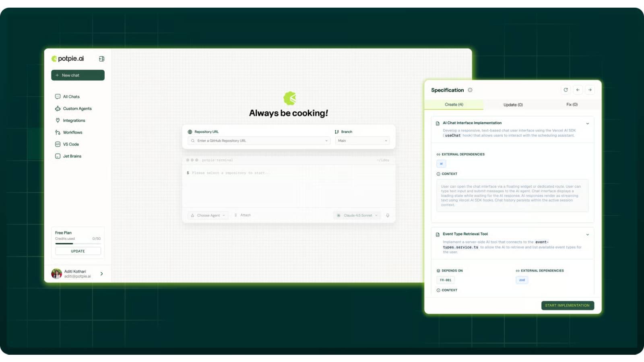Click START IMPLEMENTATION button
Viewport: 644px width, 362px height.
568,305
